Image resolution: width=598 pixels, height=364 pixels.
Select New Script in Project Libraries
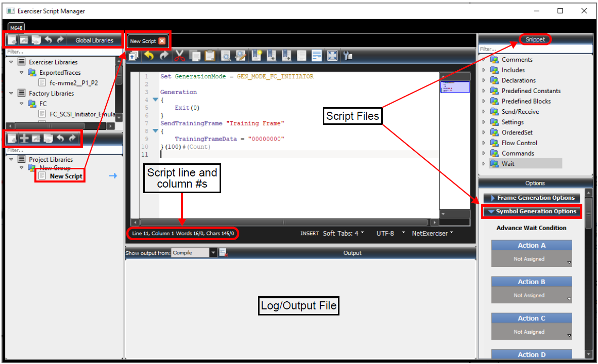point(66,176)
